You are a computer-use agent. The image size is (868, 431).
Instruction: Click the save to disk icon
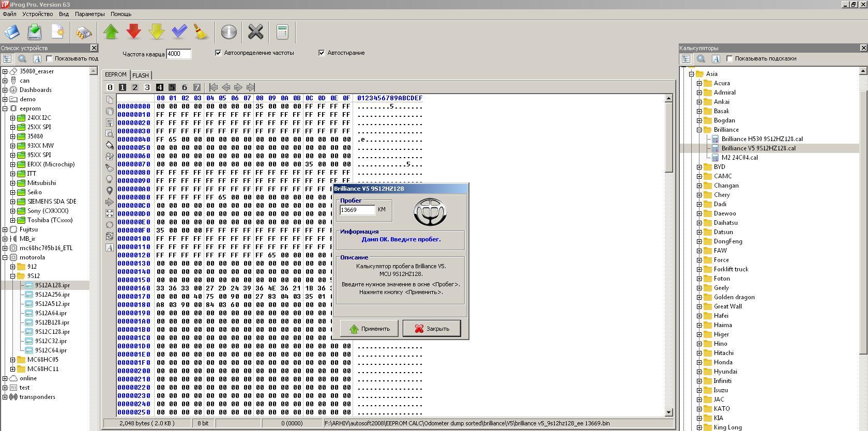coord(35,32)
